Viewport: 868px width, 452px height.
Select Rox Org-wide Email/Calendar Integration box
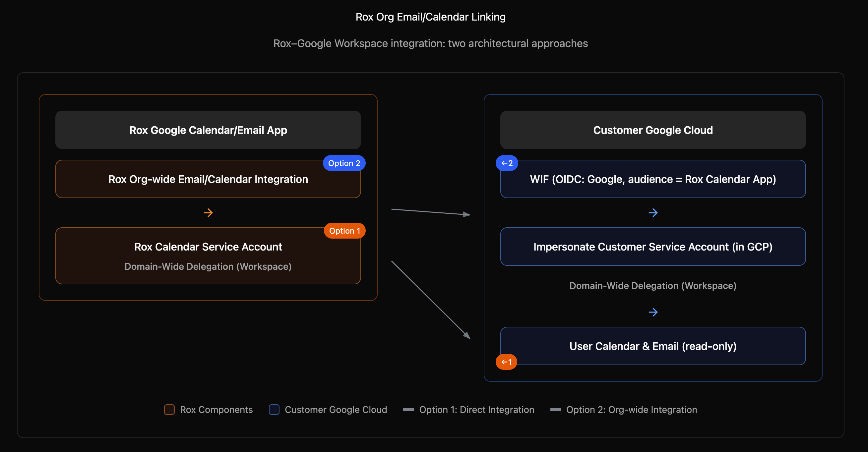208,179
